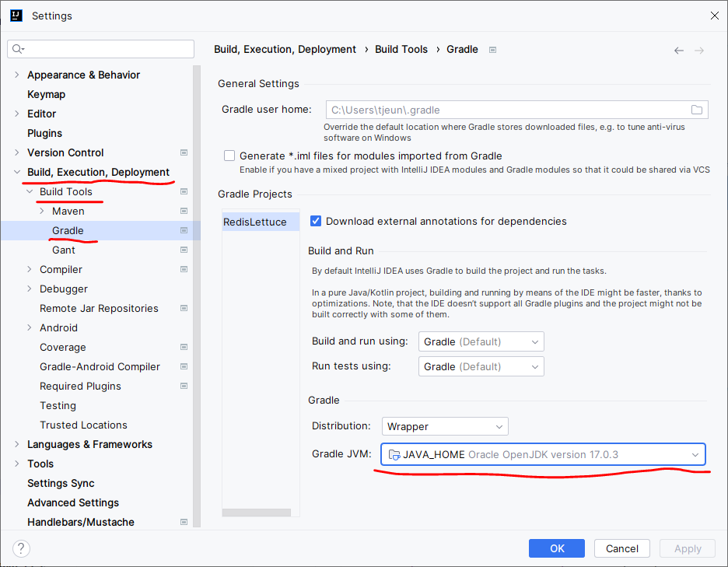Click the marker icon next to Gradle breadcrumb

[492, 49]
